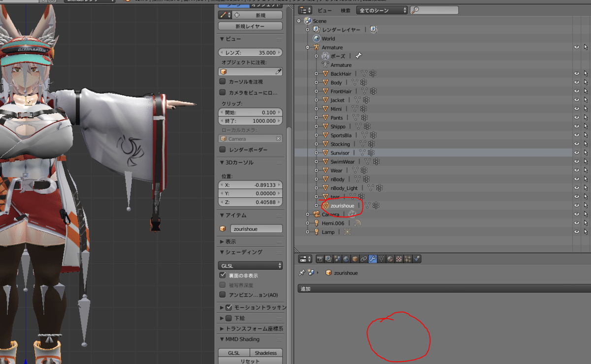Collapse the Scene tree node

299,21
